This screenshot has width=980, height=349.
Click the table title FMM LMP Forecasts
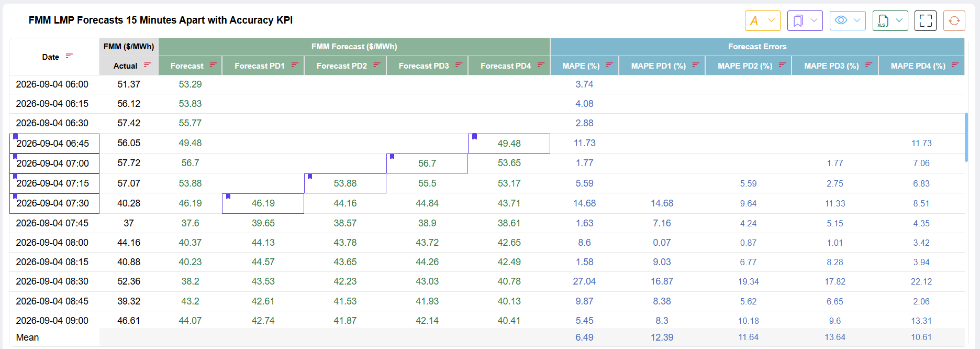(x=160, y=20)
